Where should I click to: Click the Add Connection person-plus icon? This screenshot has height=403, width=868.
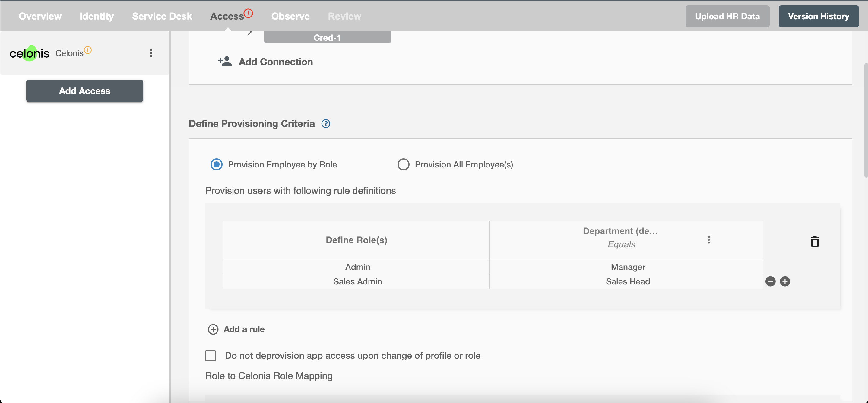(x=225, y=61)
